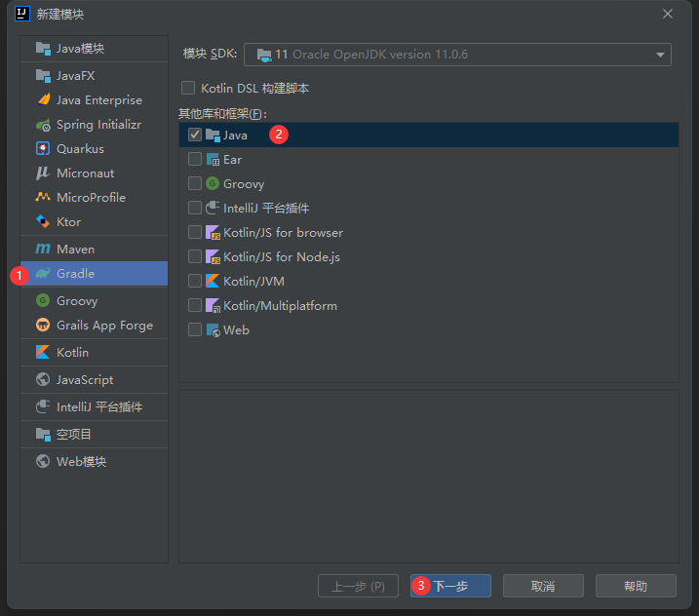Viewport: 699px width, 616px height.
Task: Click the Quarkus logo icon
Action: point(43,148)
